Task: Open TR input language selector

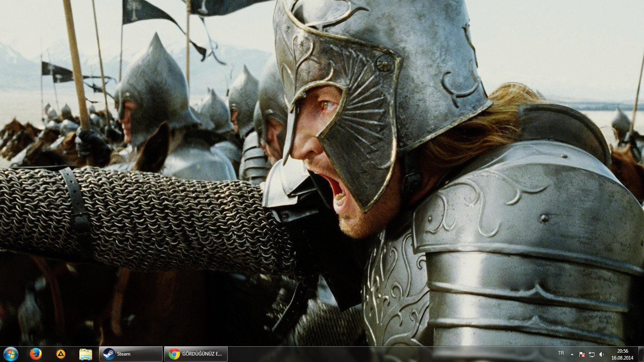Action: click(x=561, y=353)
